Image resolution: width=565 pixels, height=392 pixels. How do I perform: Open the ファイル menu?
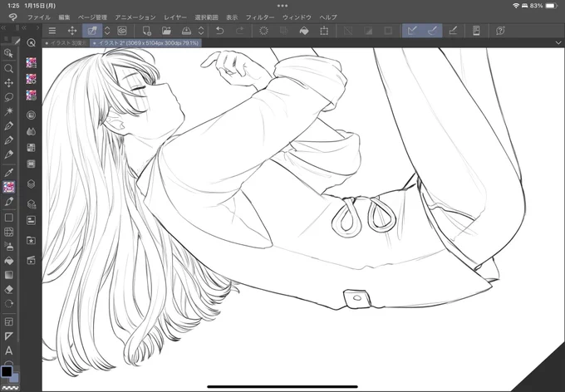[x=39, y=17]
